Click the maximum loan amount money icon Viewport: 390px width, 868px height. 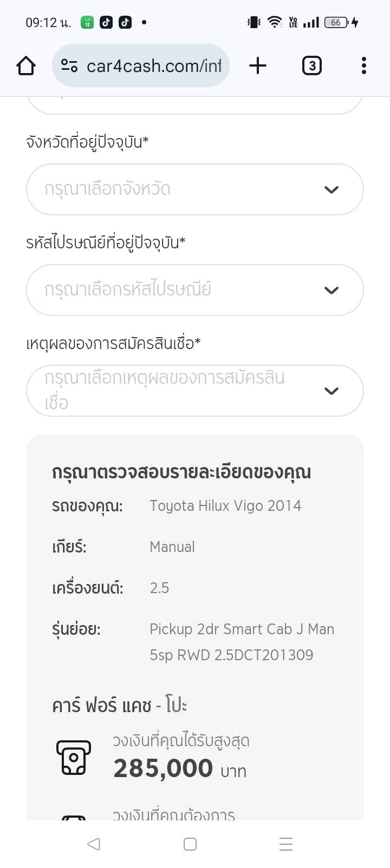click(73, 757)
